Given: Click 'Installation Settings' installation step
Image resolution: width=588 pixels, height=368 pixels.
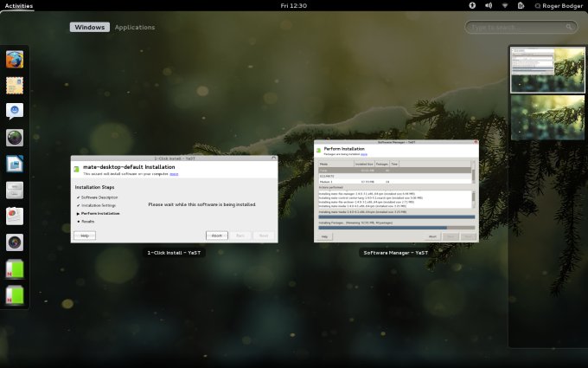Looking at the screenshot, I should point(99,205).
